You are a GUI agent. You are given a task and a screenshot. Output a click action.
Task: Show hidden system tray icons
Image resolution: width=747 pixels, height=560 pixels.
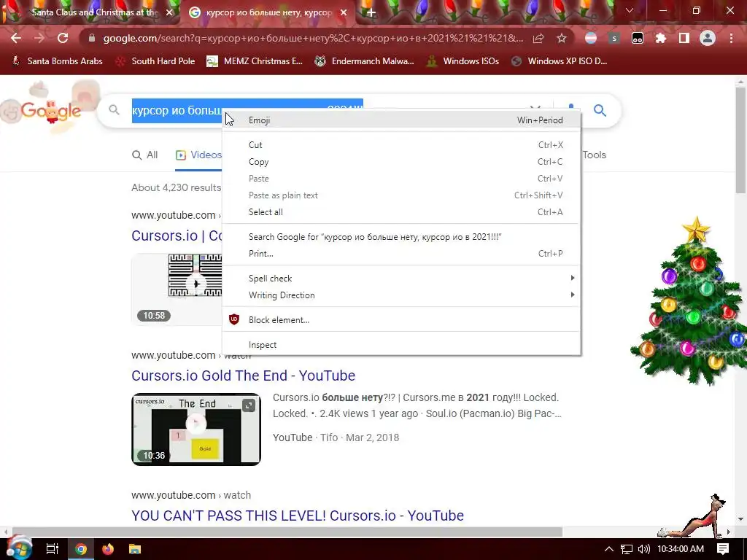coord(608,549)
